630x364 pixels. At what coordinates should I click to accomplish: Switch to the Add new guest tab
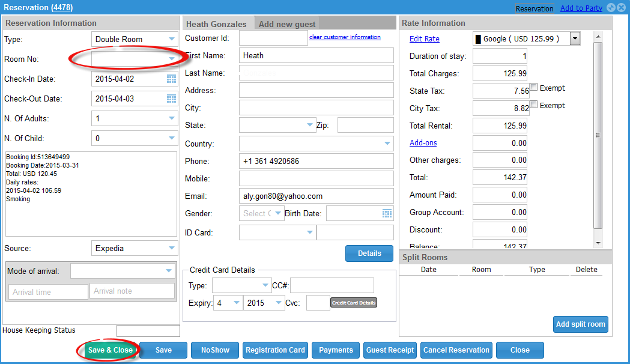287,24
